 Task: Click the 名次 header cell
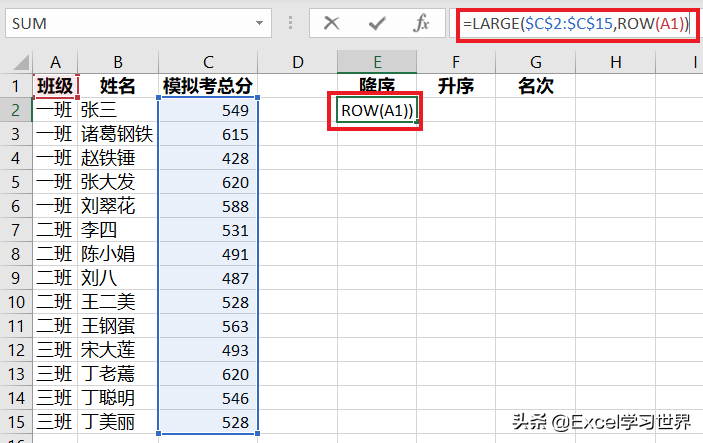[x=536, y=86]
